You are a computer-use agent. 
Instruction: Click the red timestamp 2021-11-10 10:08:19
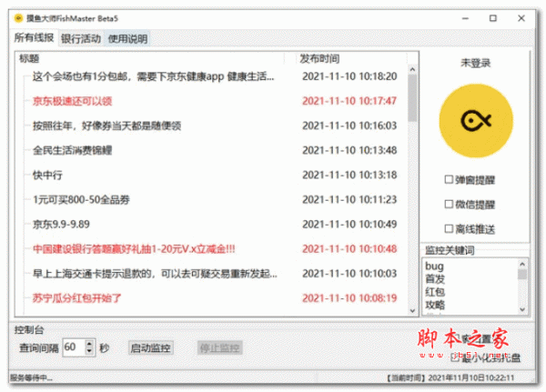click(349, 298)
